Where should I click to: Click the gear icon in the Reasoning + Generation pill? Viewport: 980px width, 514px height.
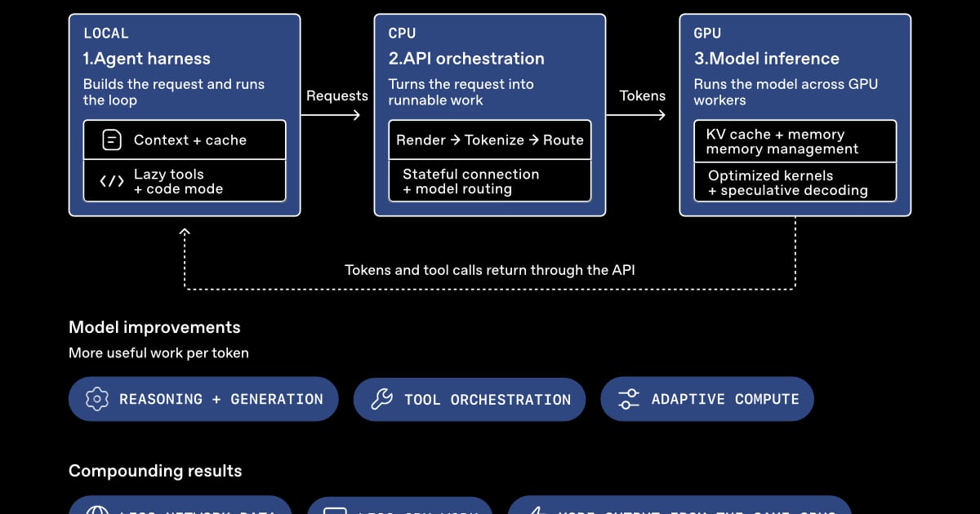pos(97,399)
